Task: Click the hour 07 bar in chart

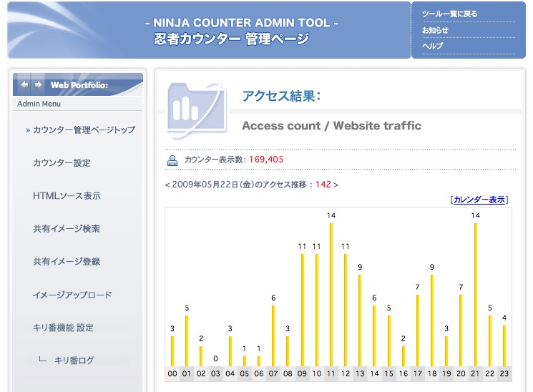Action: (273, 336)
